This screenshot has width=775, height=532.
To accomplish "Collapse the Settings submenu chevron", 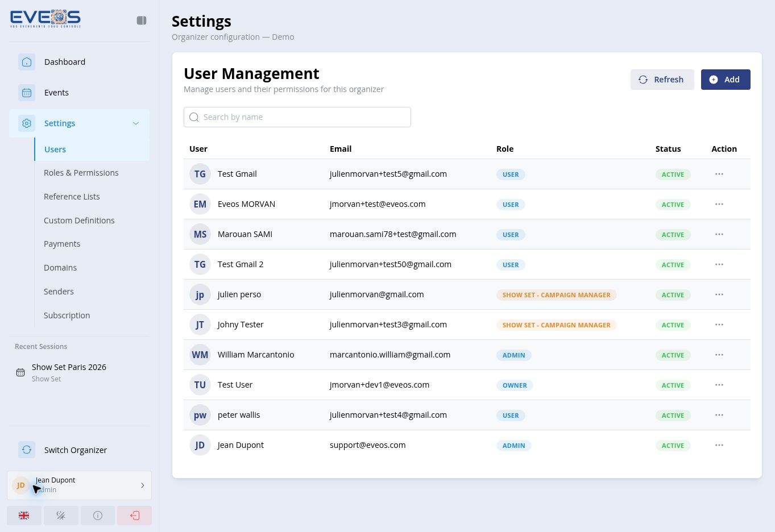I will pos(136,123).
